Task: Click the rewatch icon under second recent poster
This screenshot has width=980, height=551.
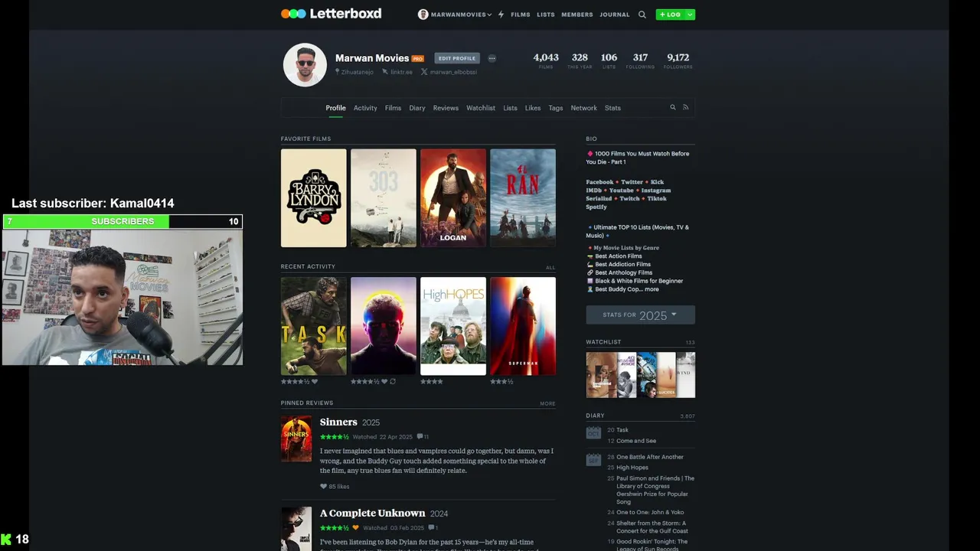Action: [x=393, y=381]
